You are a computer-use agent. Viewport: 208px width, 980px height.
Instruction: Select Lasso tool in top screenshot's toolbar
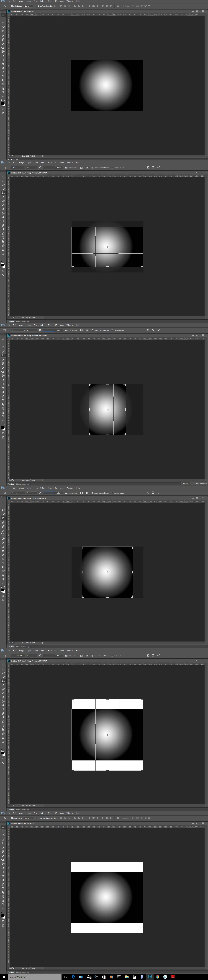[3, 23]
